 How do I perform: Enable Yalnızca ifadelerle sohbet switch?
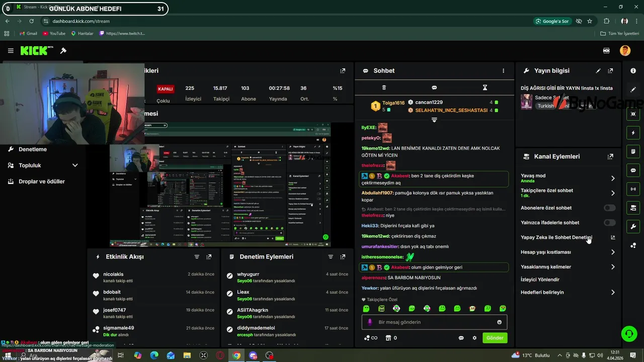click(x=609, y=222)
